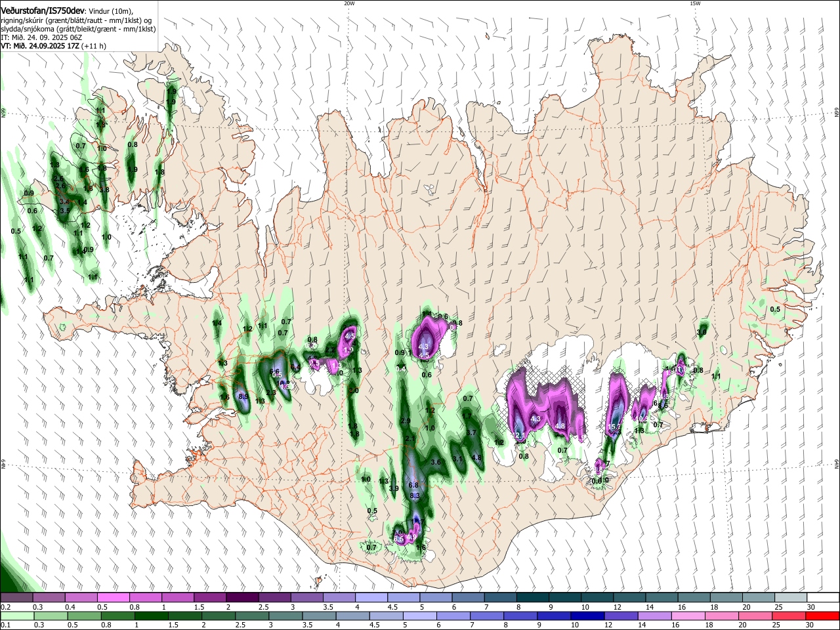Viewport: 840px width, 630px height.
Task: Click the snow legend swatch between 1.5 and 2
Action: [x=209, y=597]
